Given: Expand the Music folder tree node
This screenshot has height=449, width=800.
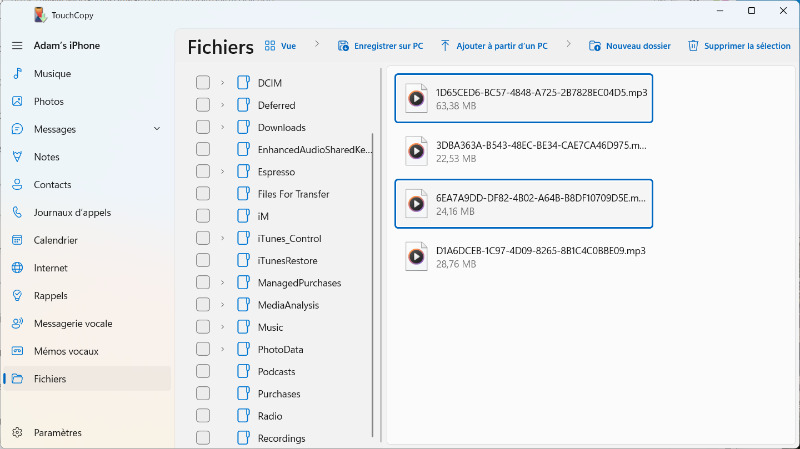Looking at the screenshot, I should (x=222, y=327).
